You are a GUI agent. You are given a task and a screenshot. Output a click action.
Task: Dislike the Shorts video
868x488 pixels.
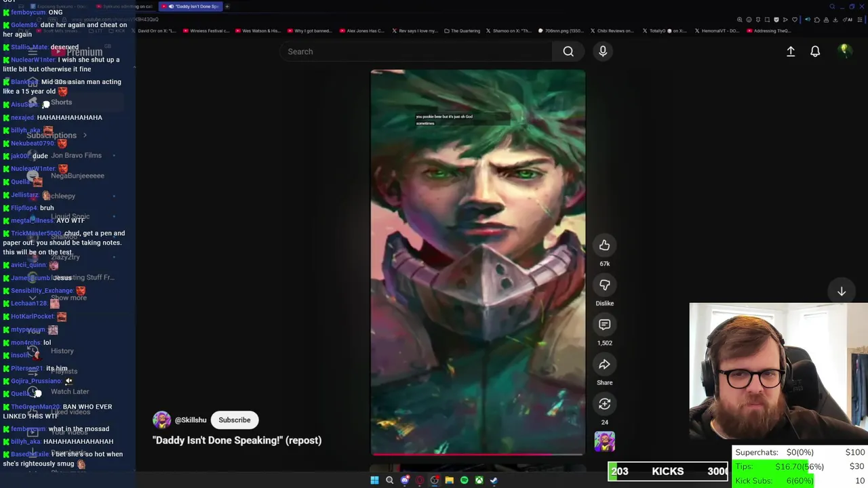point(604,285)
